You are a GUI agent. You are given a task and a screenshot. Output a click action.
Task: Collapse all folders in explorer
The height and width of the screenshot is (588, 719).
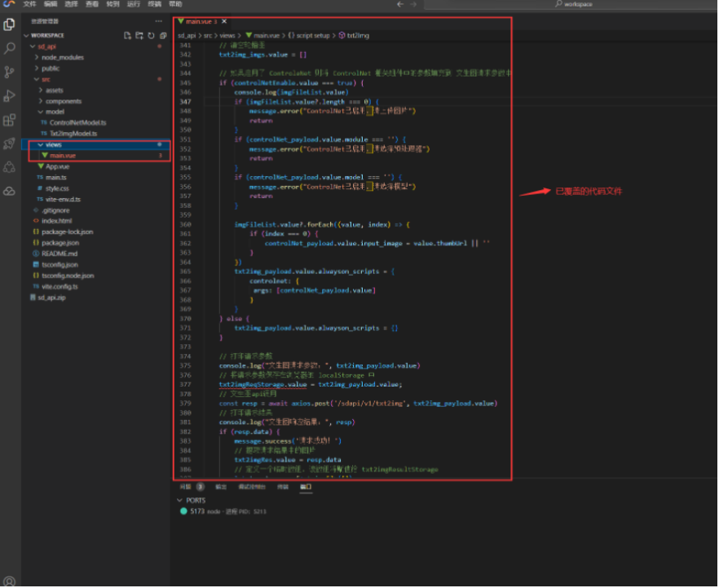pyautogui.click(x=163, y=35)
